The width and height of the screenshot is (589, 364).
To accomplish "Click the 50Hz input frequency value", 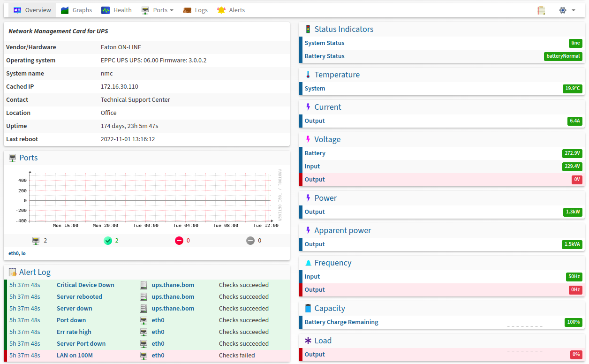I will click(x=574, y=277).
